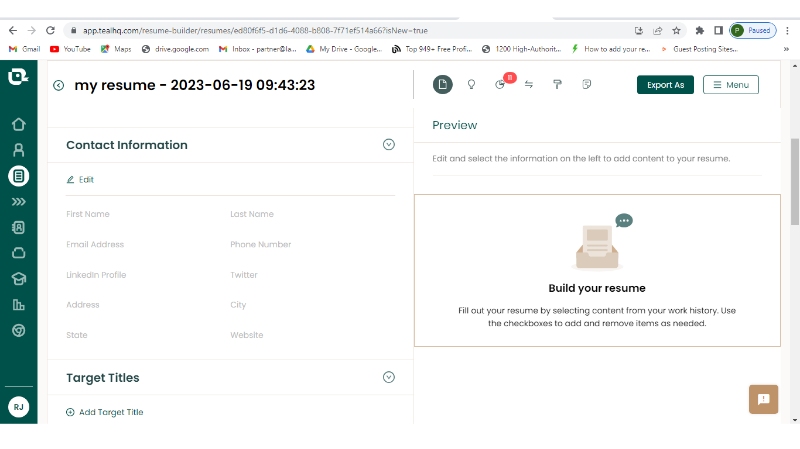The height and width of the screenshot is (449, 800).
Task: Click the lightbulb suggestions icon
Action: (x=471, y=85)
